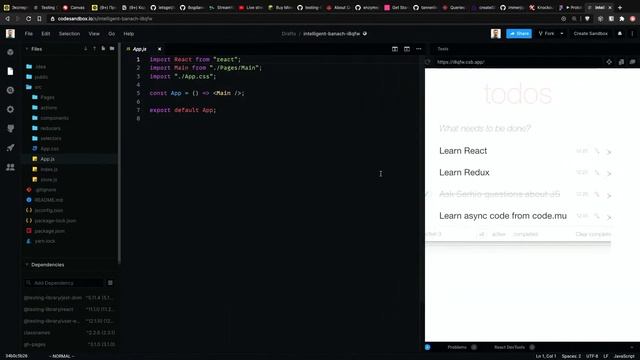
Task: Click the edit pencil on Learn React
Action: [597, 151]
